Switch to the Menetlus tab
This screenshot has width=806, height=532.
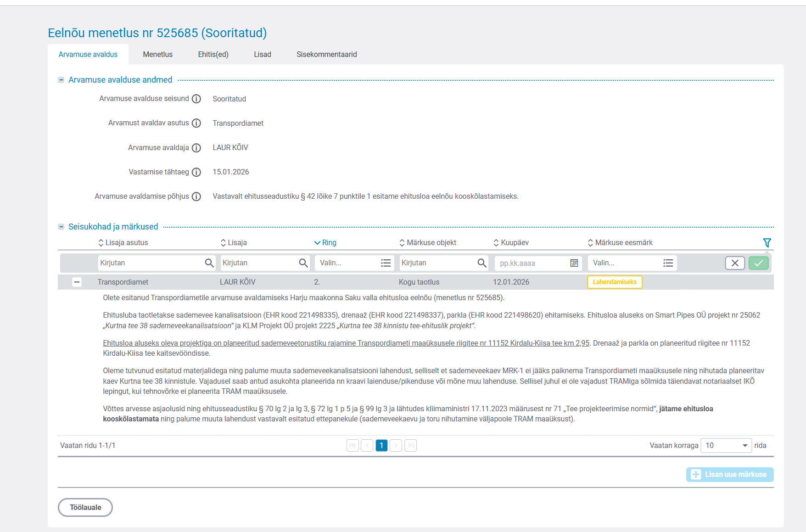tap(157, 55)
